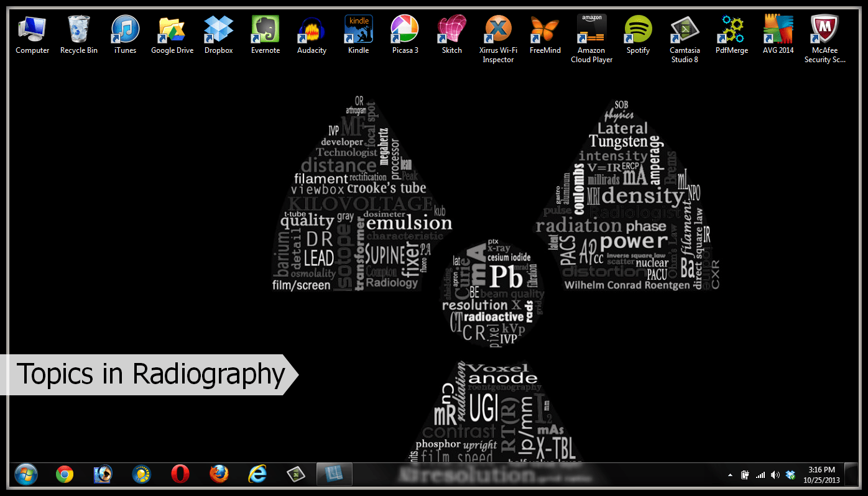Select the FreeMind desktop shortcut

(545, 34)
